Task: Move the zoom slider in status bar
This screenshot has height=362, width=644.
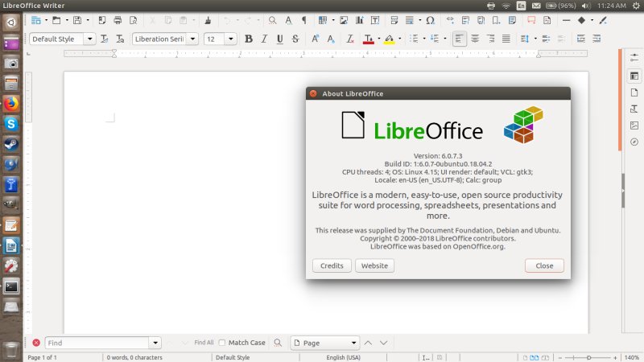Action: pyautogui.click(x=588, y=357)
